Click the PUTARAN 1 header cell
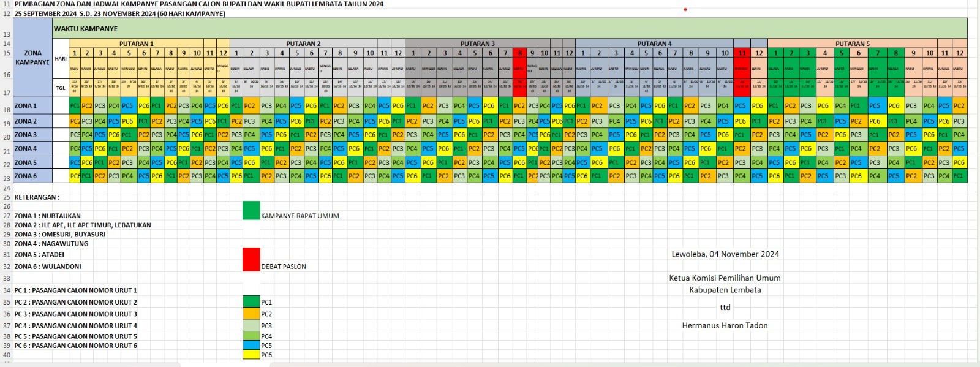The image size is (980, 367). (136, 44)
